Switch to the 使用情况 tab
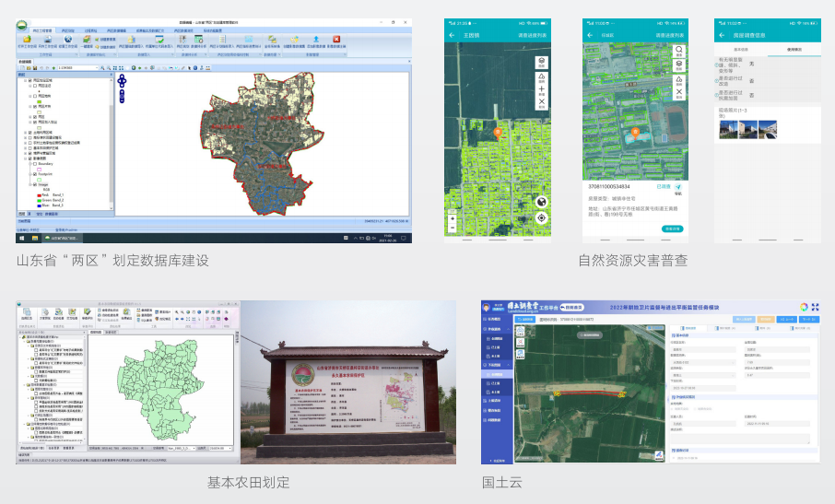This screenshot has width=835, height=504. (793, 49)
